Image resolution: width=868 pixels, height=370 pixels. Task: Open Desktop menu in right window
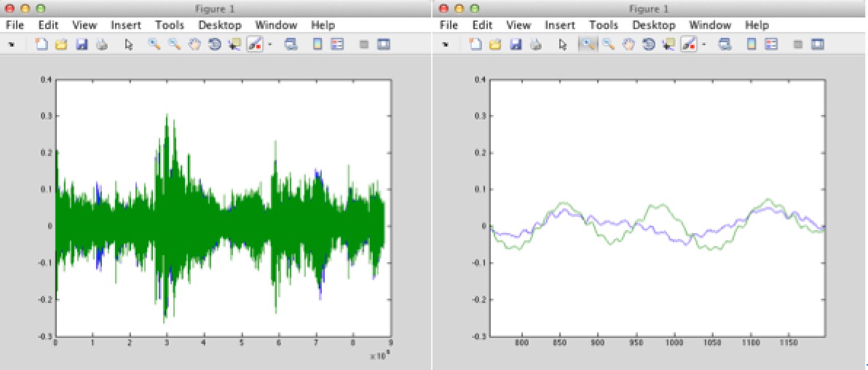pyautogui.click(x=654, y=25)
